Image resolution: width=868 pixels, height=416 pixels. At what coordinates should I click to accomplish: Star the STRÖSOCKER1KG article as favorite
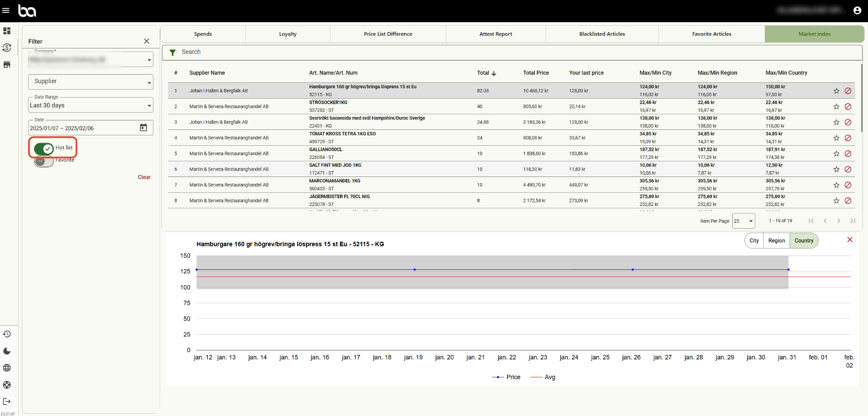pos(836,107)
